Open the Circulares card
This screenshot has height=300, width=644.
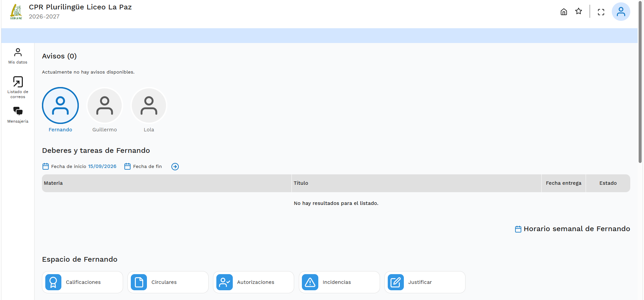168,282
